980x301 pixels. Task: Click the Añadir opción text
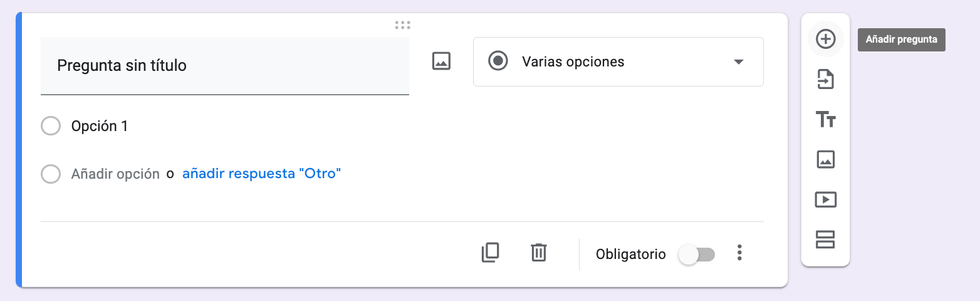(x=115, y=174)
